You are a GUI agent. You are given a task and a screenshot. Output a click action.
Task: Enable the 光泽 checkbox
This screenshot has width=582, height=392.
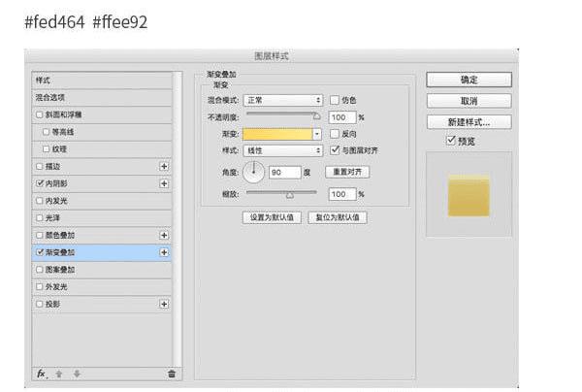(x=40, y=218)
